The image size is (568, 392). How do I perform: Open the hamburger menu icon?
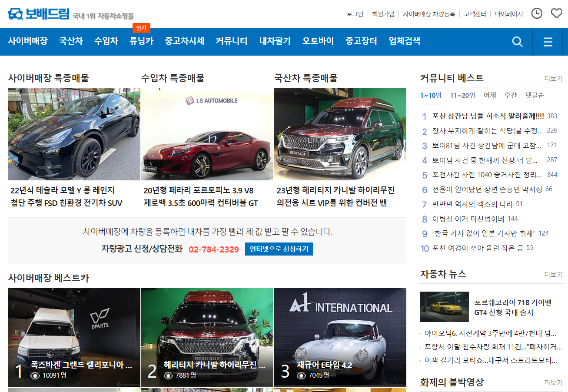coord(548,42)
